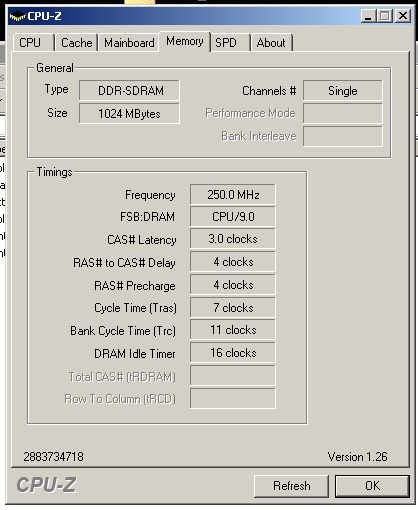Show the About tab
418x510 pixels.
tap(271, 43)
